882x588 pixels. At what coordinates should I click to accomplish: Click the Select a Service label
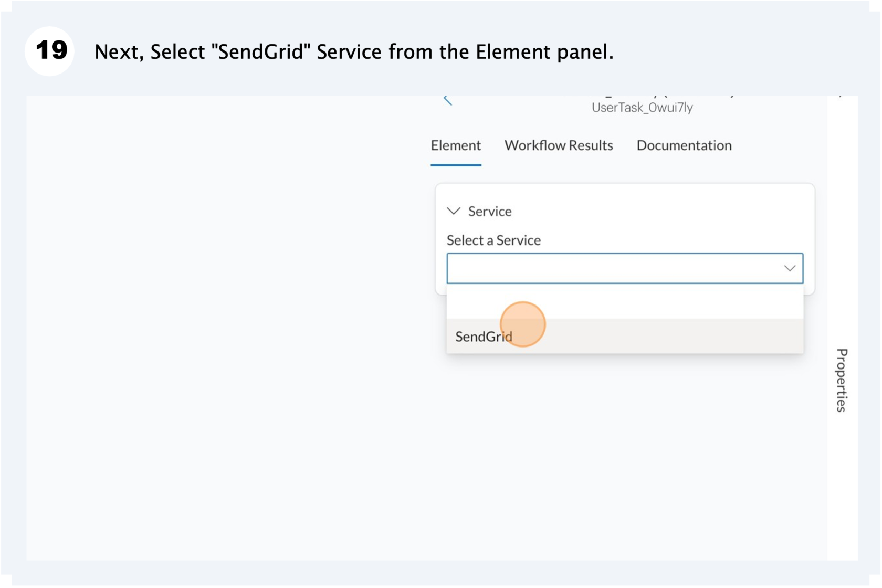point(493,240)
